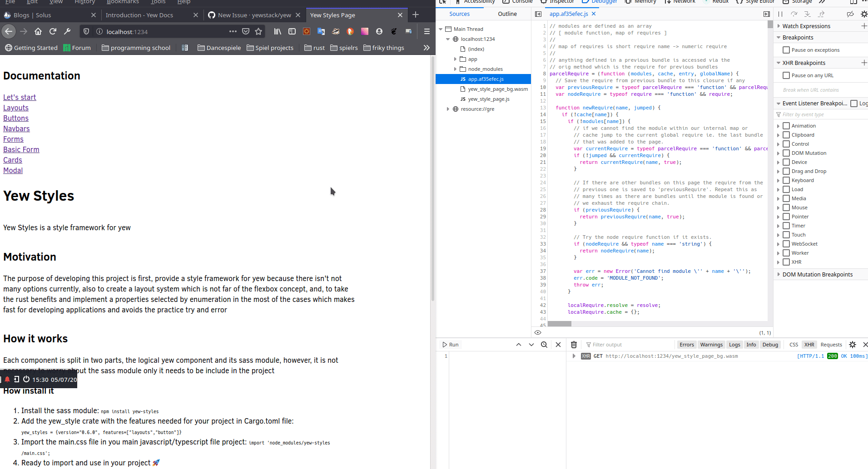Toggle sources pane collapse icon in debugger
The width and height of the screenshot is (868, 469).
(x=538, y=14)
